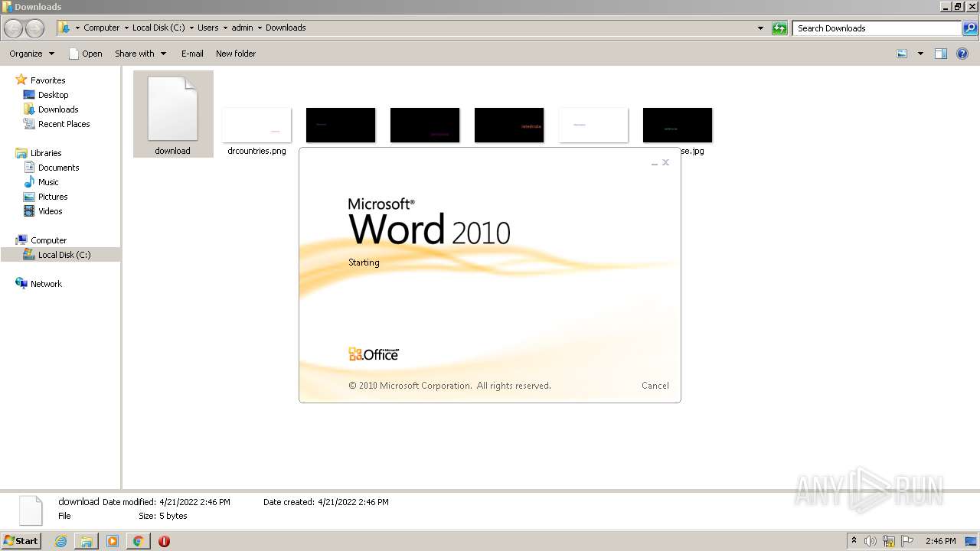Click the New folder button
The image size is (980, 551).
pos(236,54)
